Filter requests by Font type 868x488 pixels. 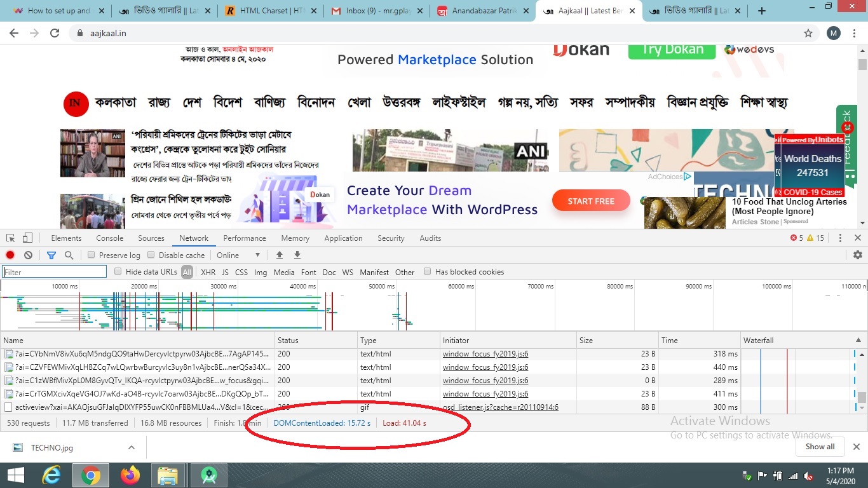pos(309,272)
